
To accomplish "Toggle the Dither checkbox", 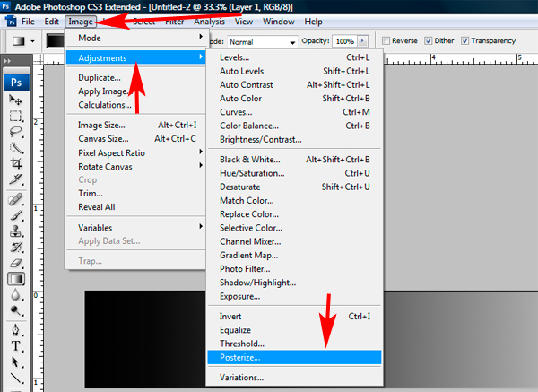I will (x=429, y=41).
